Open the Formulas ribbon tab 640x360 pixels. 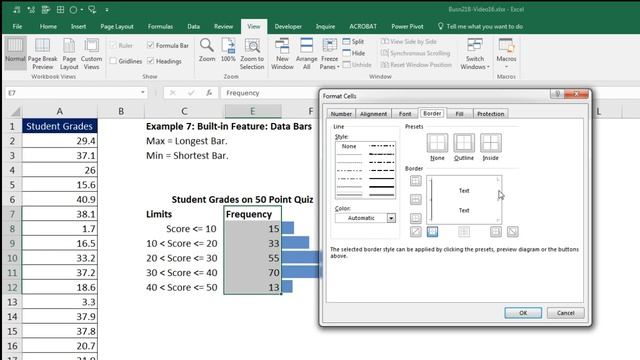(x=160, y=26)
